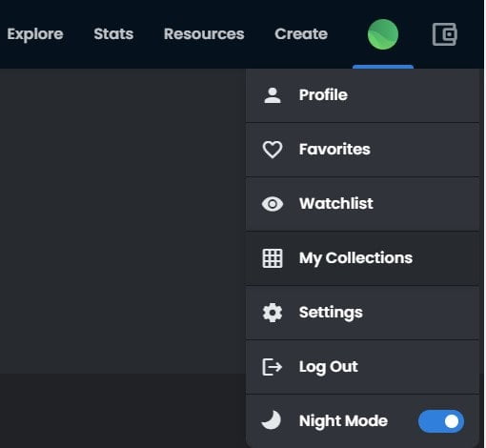Open the wallet icon in header
486x448 pixels.
[445, 34]
